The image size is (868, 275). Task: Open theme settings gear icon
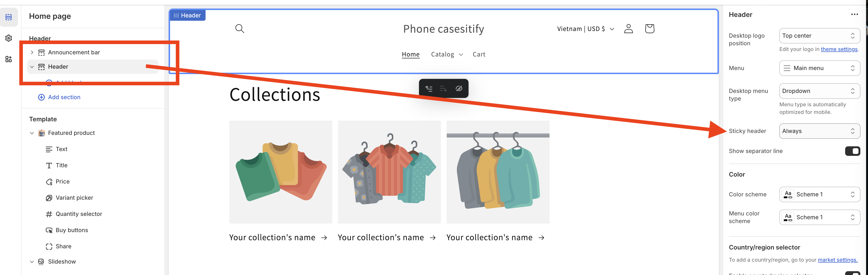click(9, 38)
